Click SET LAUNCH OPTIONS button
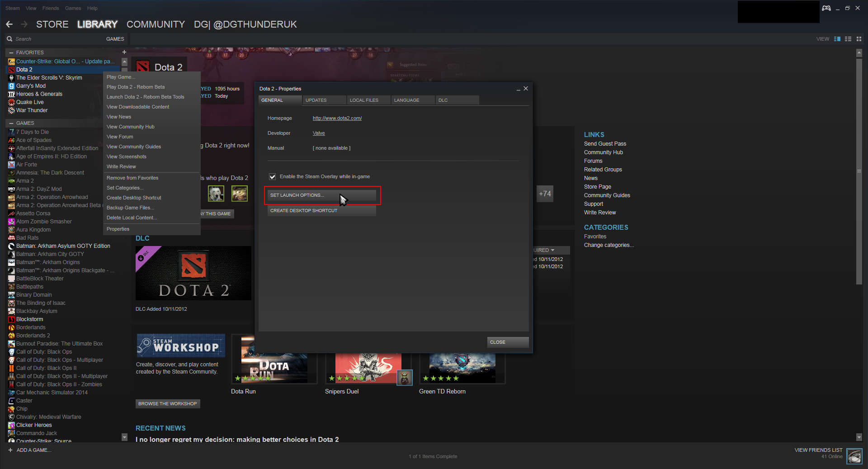 tap(322, 195)
